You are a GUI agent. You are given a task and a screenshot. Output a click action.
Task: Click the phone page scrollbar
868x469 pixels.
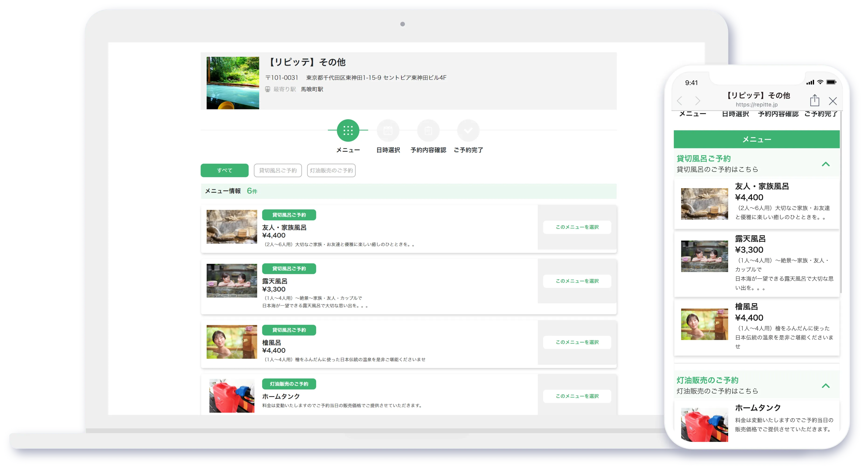point(841,202)
